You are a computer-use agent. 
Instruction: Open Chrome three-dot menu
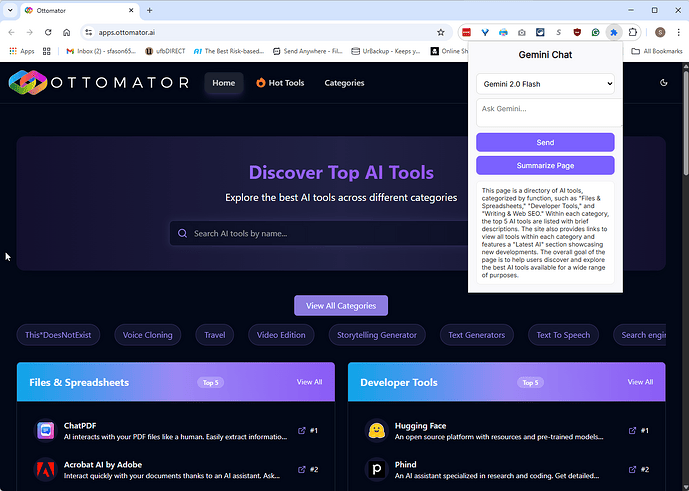click(x=678, y=32)
